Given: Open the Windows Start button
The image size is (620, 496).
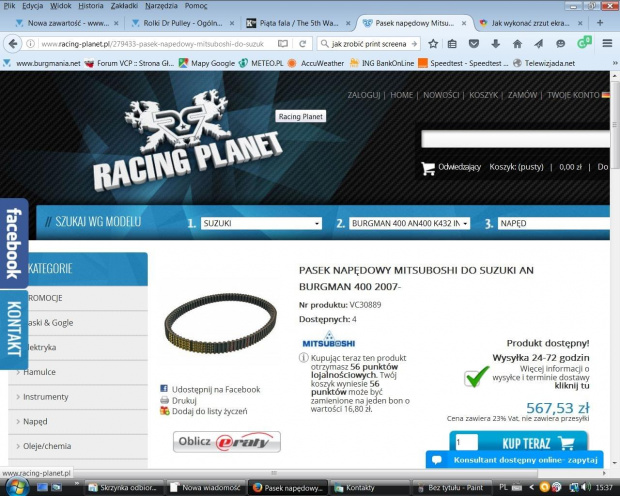Looking at the screenshot, I should (x=16, y=487).
